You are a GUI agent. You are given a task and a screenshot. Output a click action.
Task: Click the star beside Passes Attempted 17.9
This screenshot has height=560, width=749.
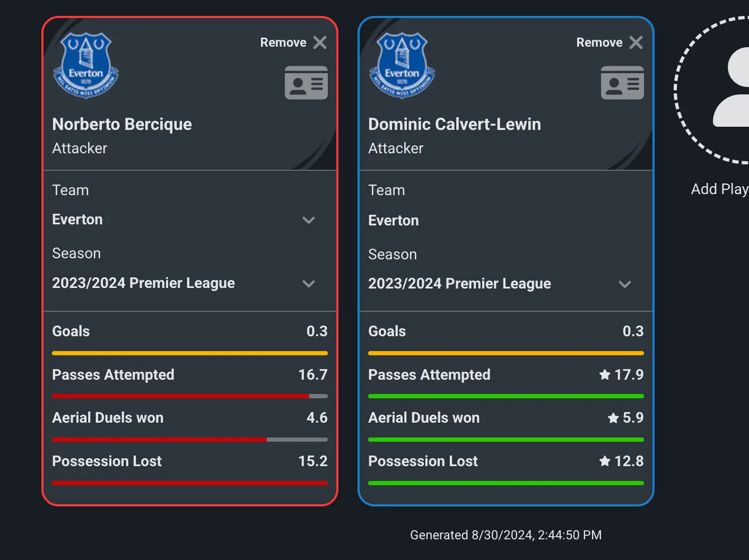click(605, 375)
